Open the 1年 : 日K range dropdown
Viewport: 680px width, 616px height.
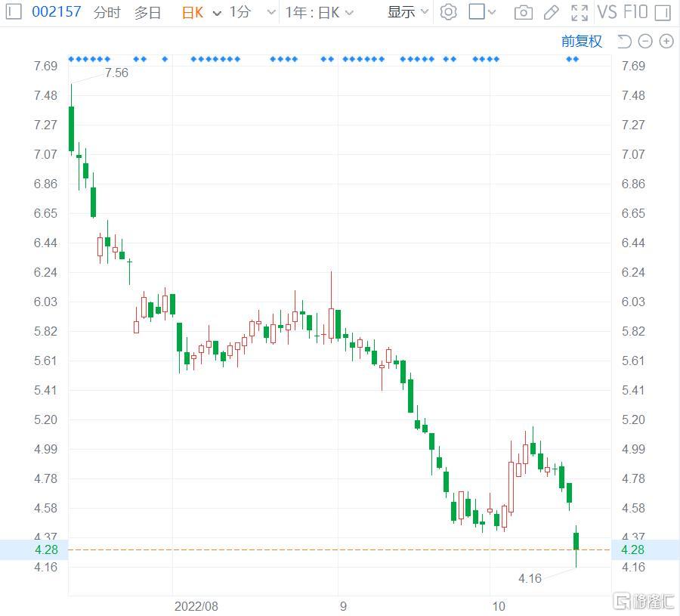coord(319,13)
